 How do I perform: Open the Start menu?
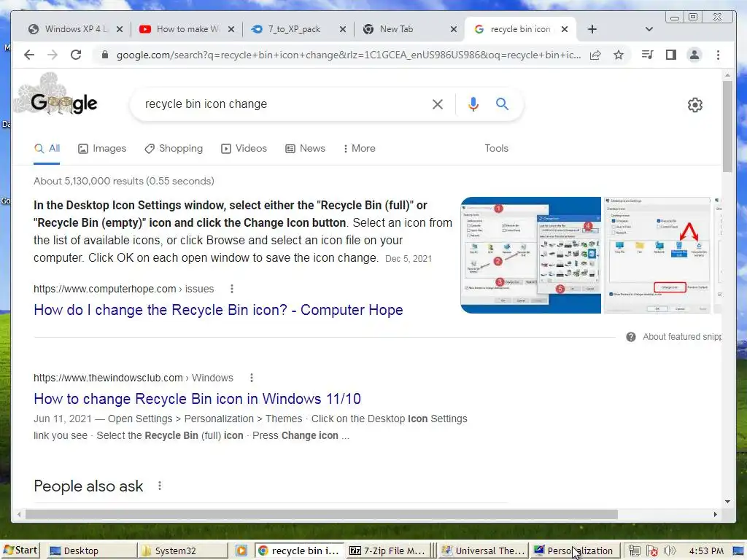point(20,551)
